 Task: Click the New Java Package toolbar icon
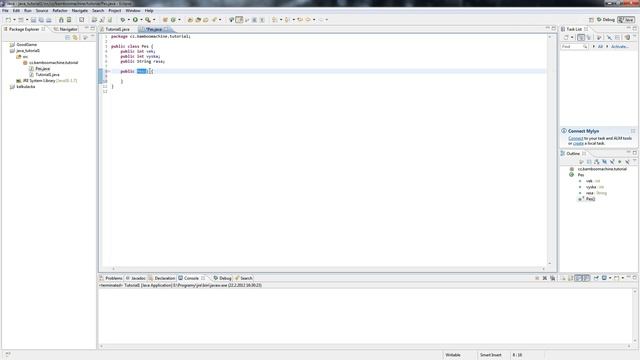point(165,20)
